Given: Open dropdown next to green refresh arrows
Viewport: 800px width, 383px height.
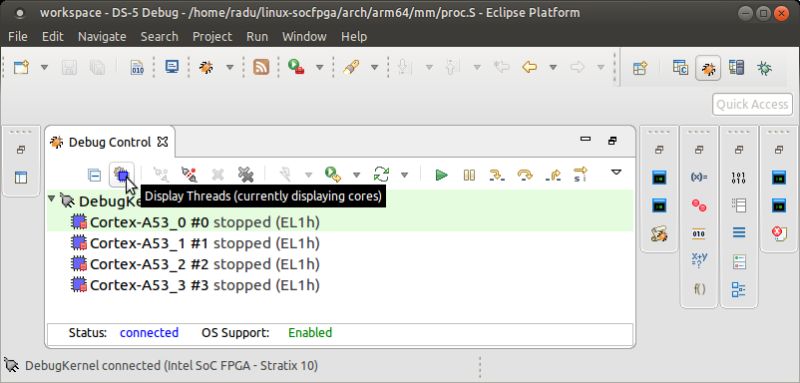Looking at the screenshot, I should [x=404, y=175].
